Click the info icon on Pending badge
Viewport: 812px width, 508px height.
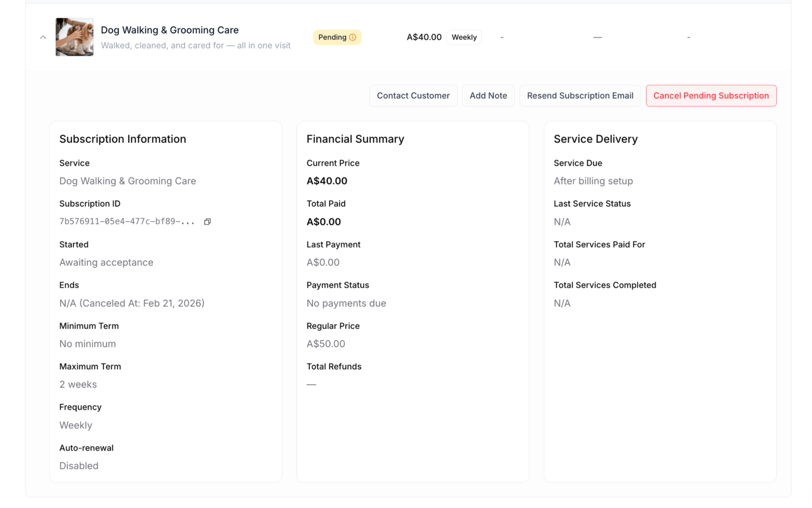click(352, 37)
